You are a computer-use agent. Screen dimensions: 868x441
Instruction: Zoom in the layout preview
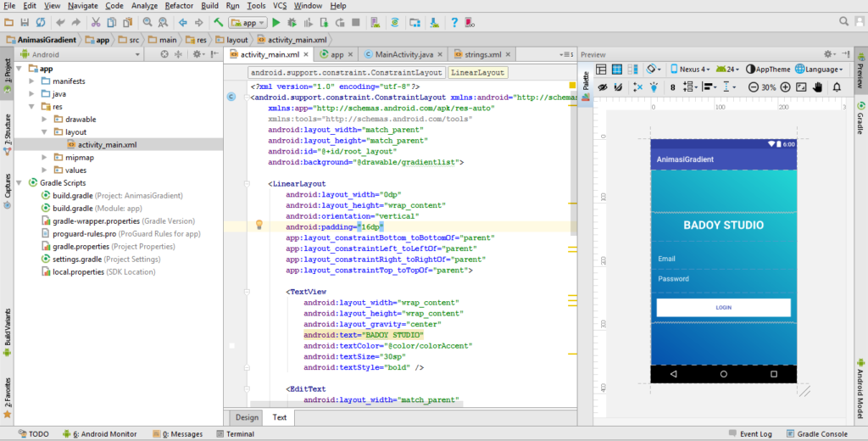pyautogui.click(x=786, y=87)
